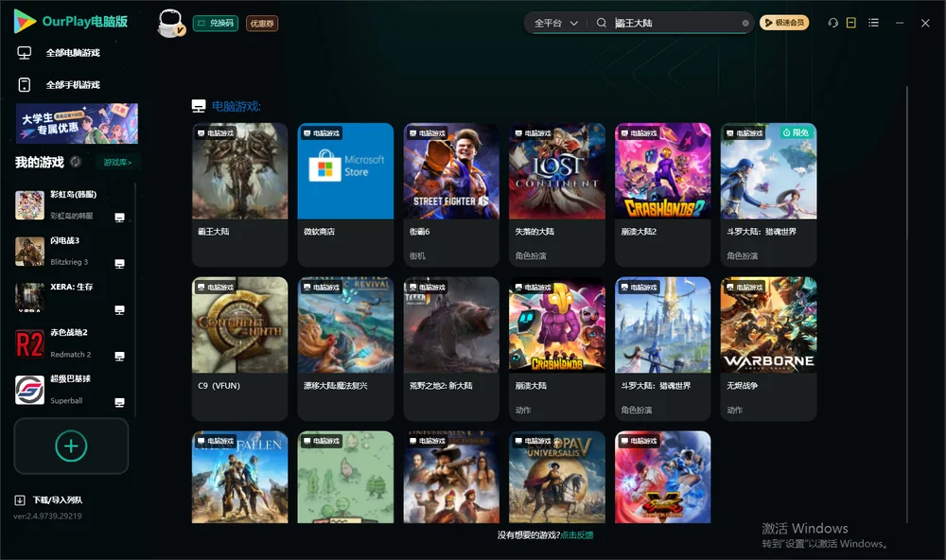Open the 无烬战争 Warborne card

coord(768,349)
